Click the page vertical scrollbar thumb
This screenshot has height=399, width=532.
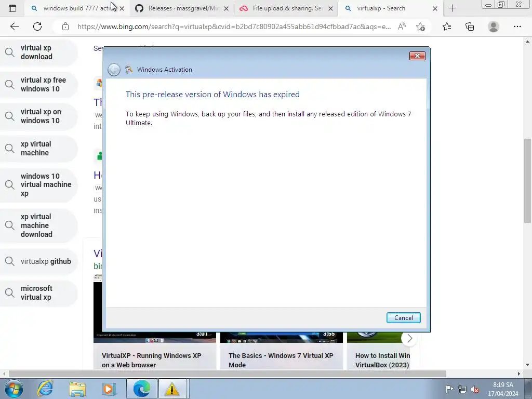point(527,180)
